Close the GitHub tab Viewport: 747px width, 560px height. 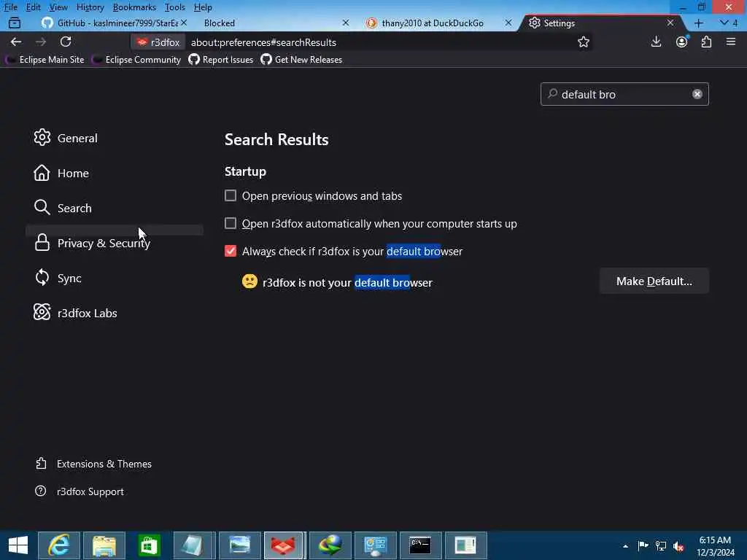183,23
